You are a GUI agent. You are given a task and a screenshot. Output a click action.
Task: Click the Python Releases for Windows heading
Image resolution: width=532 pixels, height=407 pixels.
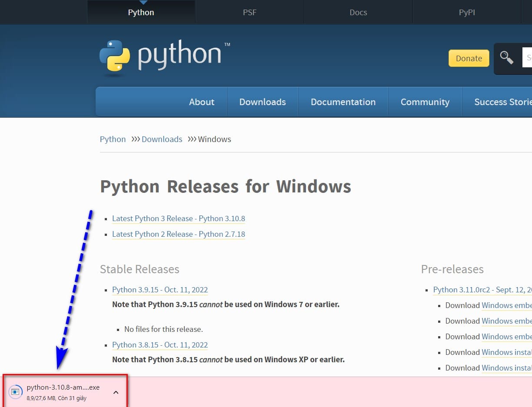point(226,187)
